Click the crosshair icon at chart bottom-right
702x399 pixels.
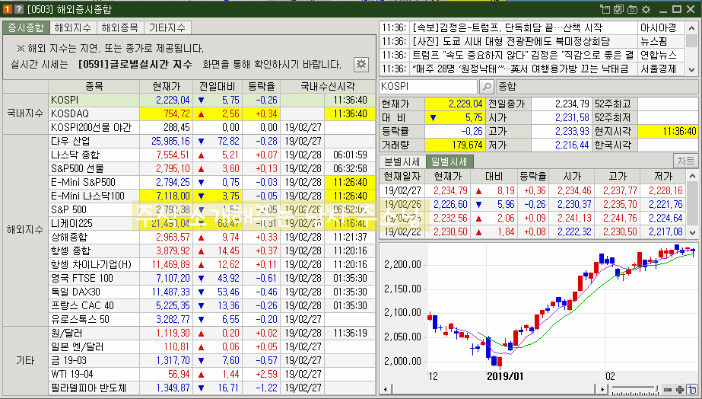[x=692, y=390]
